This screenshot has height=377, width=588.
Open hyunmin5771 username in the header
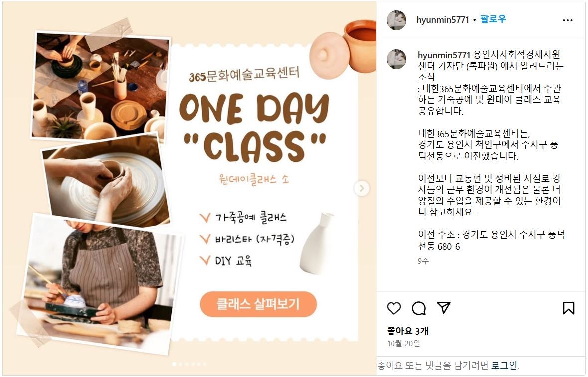tap(443, 20)
